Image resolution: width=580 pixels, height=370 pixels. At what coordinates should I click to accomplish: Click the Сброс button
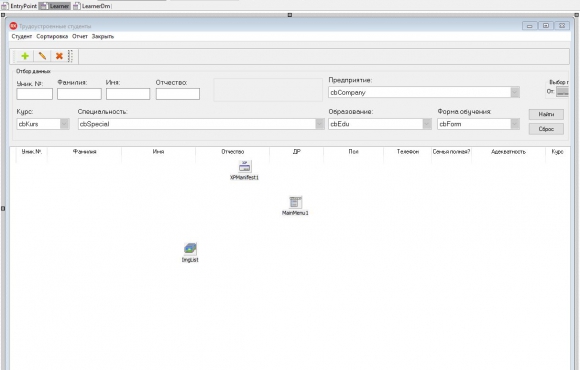pyautogui.click(x=546, y=129)
